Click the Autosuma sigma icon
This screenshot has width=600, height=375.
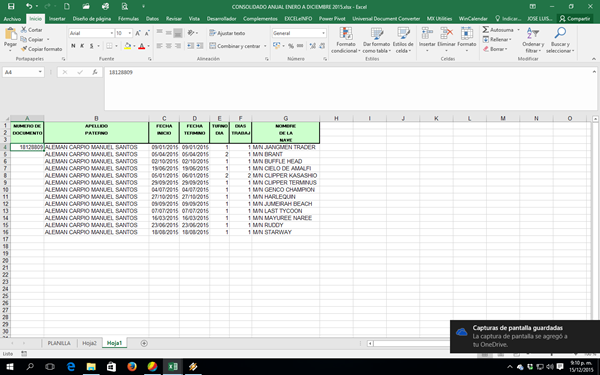[486, 30]
